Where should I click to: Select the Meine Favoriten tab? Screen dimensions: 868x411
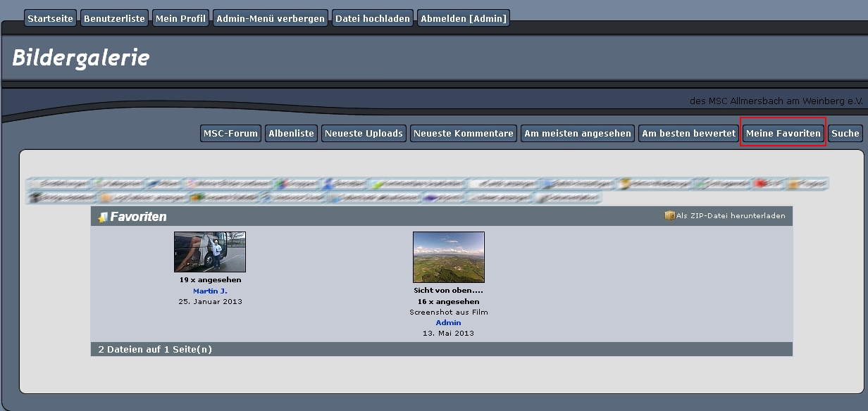coord(783,133)
